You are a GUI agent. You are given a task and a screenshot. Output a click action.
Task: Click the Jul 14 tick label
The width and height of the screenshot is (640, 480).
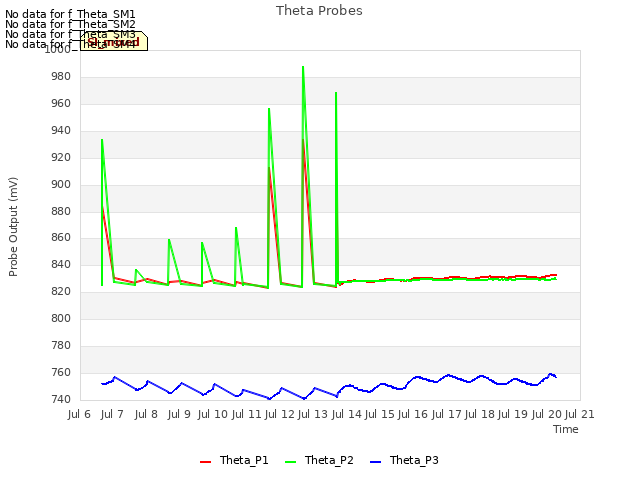346,414
